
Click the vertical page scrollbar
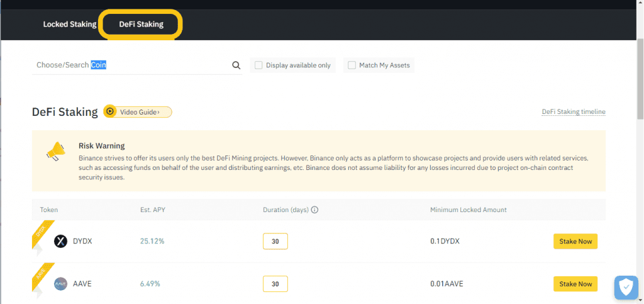click(640, 78)
